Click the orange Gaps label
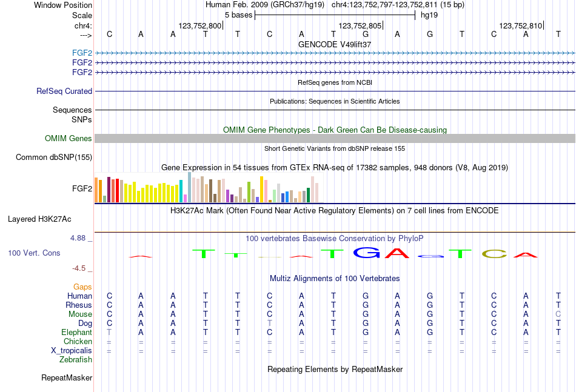576x392 pixels. [82, 287]
